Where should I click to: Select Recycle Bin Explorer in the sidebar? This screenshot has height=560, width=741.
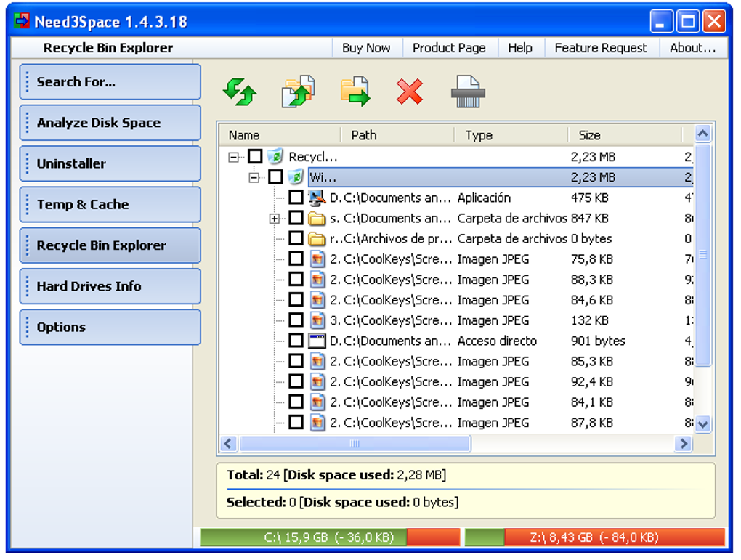(110, 245)
